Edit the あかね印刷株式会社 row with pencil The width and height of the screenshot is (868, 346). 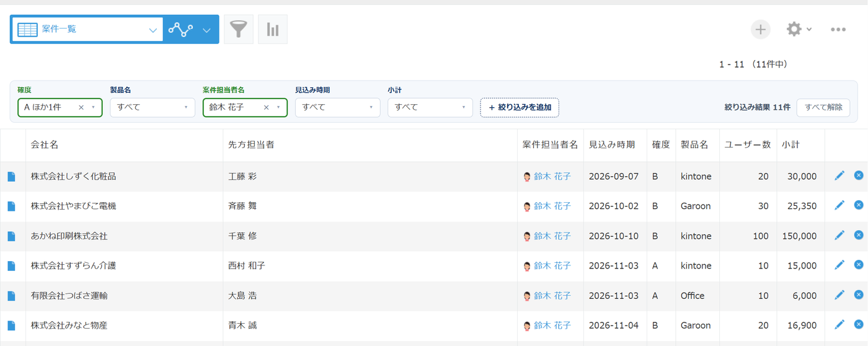point(839,235)
